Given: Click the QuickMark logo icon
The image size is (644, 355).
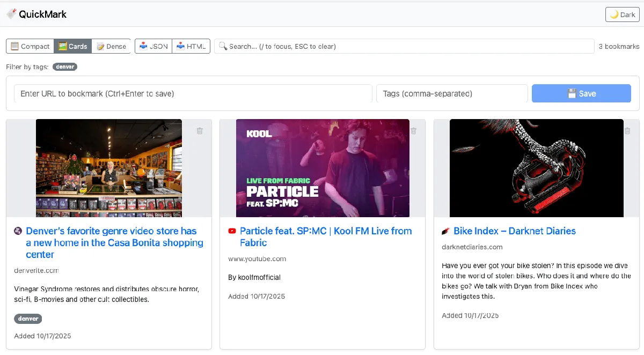Looking at the screenshot, I should click(11, 14).
